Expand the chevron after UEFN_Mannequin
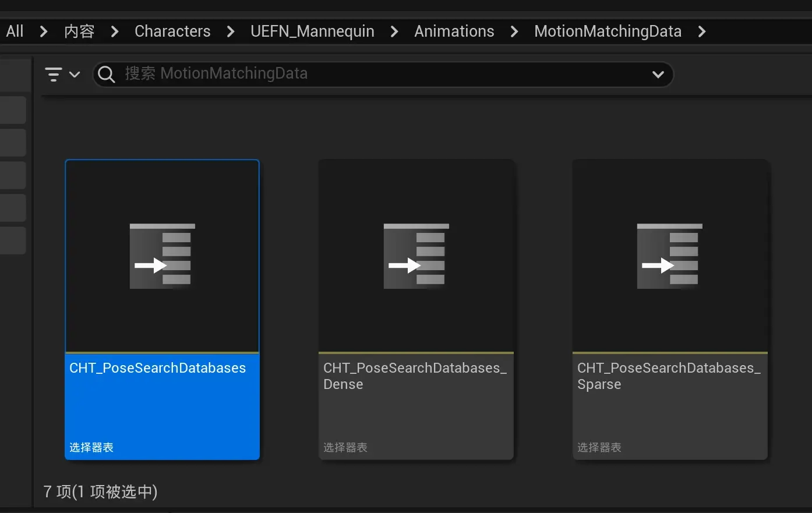The image size is (812, 513). click(x=394, y=31)
